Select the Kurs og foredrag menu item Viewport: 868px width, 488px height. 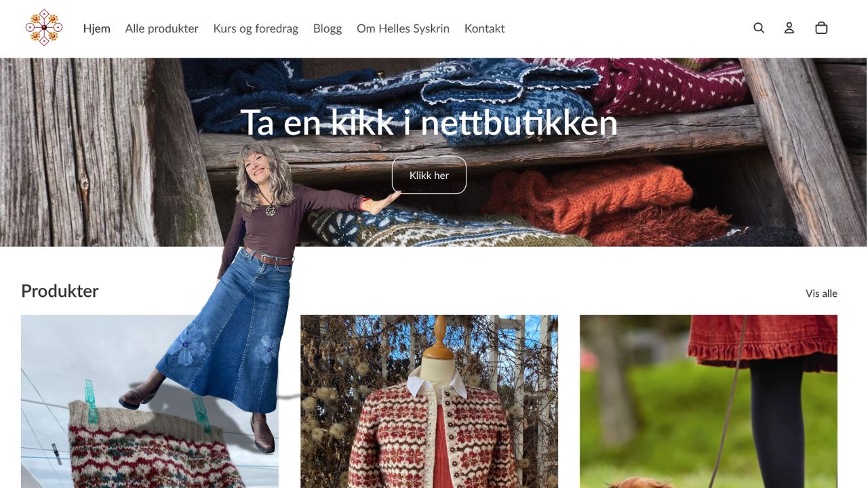point(256,28)
